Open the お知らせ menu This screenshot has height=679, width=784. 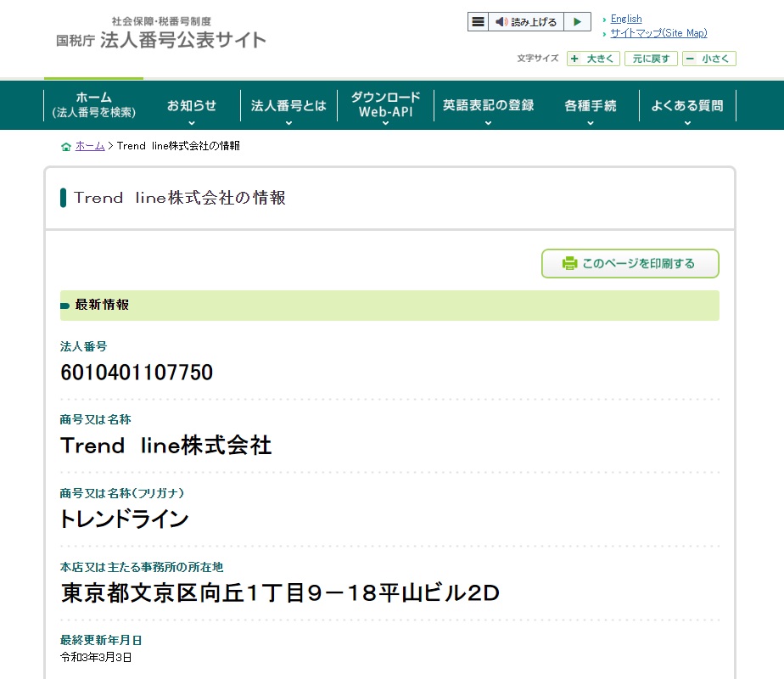192,105
